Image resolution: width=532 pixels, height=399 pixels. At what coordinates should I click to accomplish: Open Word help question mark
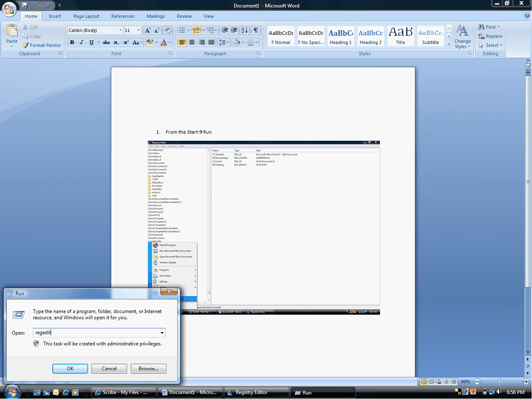pyautogui.click(x=527, y=16)
